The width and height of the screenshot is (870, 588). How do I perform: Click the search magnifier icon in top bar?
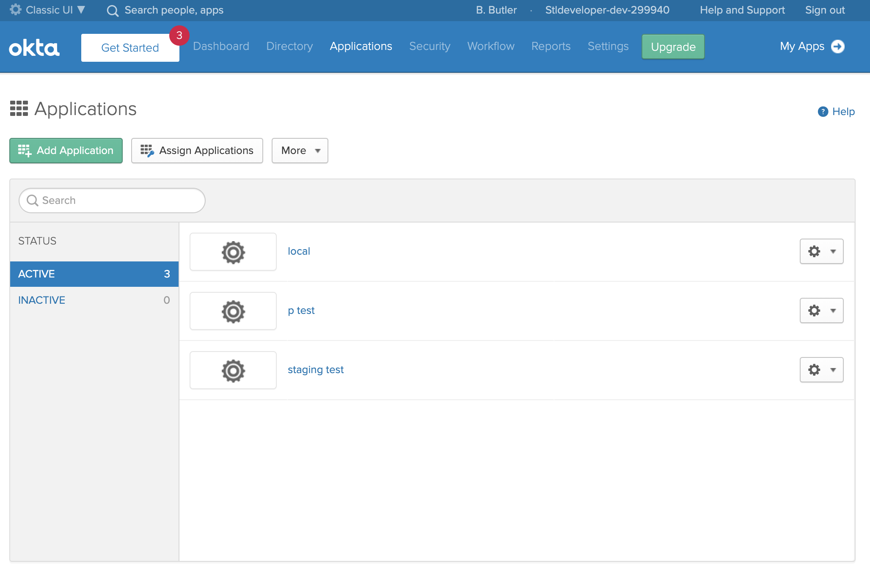(x=113, y=11)
